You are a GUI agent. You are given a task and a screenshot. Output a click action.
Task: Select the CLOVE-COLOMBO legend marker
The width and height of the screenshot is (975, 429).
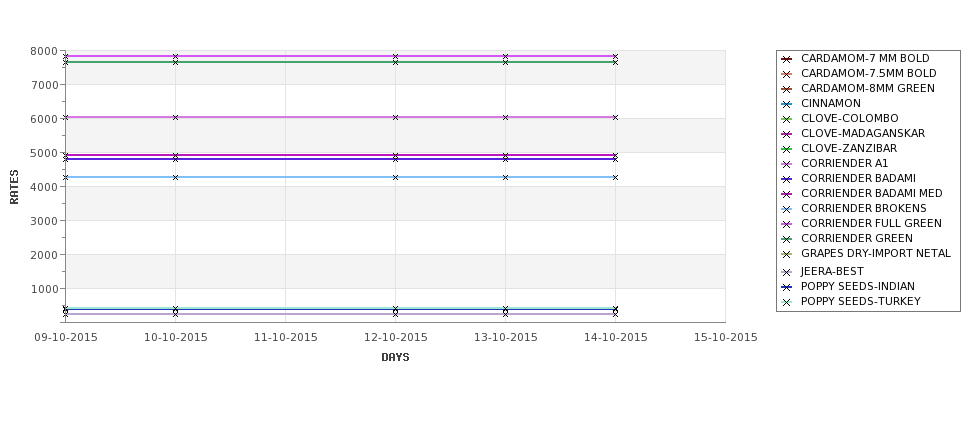click(x=786, y=119)
